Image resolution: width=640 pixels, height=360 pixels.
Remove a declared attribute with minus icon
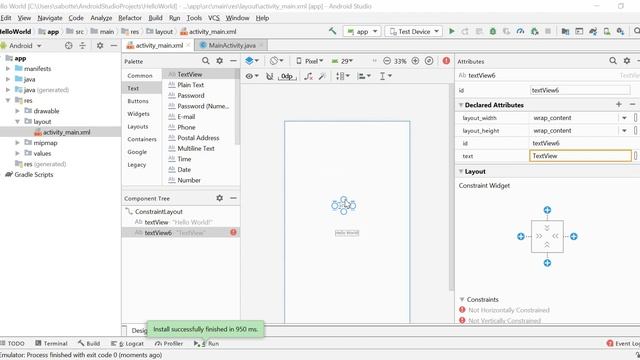pyautogui.click(x=632, y=104)
